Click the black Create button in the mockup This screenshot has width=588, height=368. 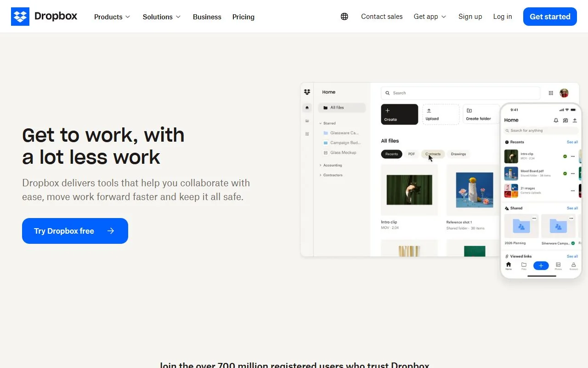pyautogui.click(x=400, y=114)
